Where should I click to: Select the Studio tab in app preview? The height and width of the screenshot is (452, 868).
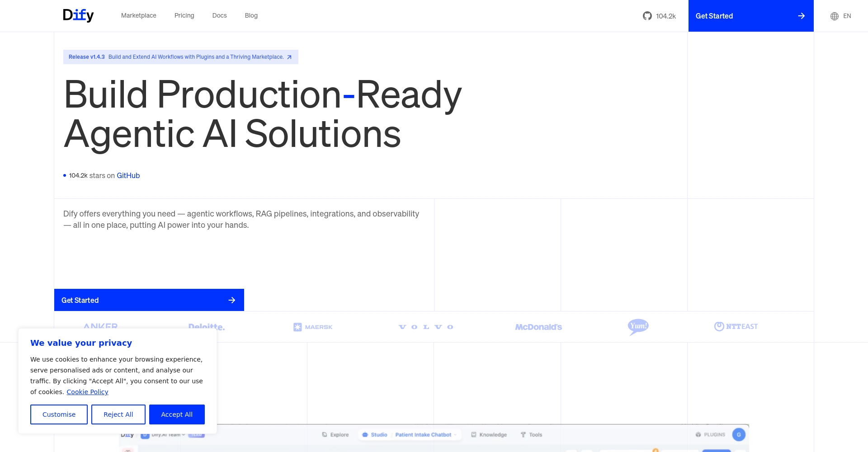point(375,435)
